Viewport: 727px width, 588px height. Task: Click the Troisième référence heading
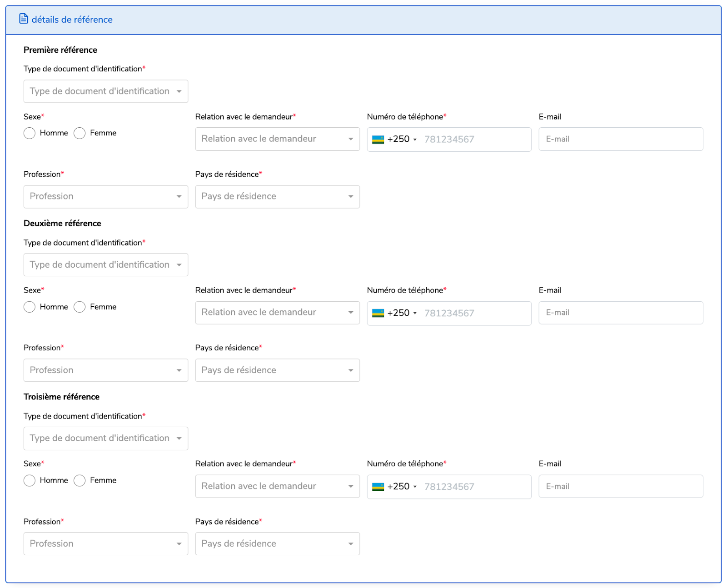click(61, 397)
